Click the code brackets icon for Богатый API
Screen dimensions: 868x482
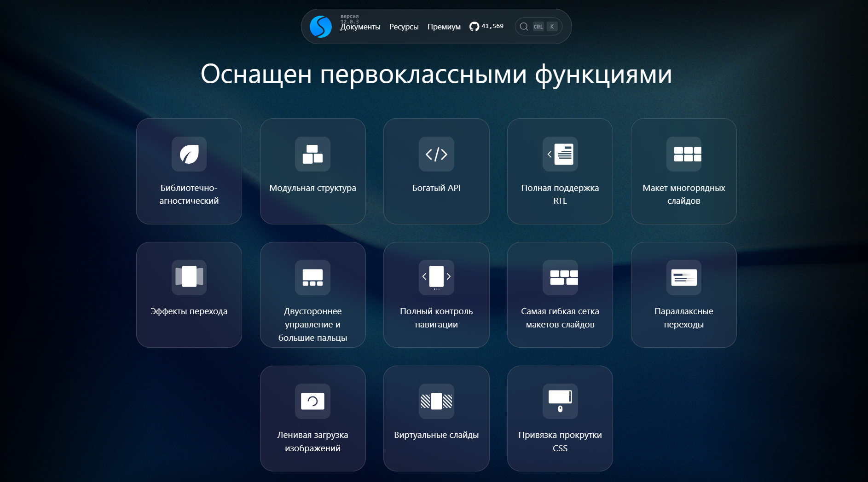[436, 154]
